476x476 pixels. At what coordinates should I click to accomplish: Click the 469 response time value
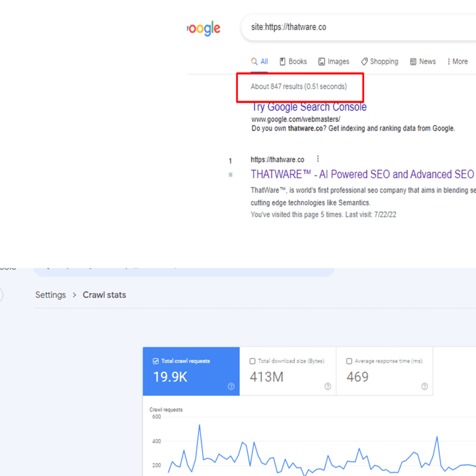357,377
